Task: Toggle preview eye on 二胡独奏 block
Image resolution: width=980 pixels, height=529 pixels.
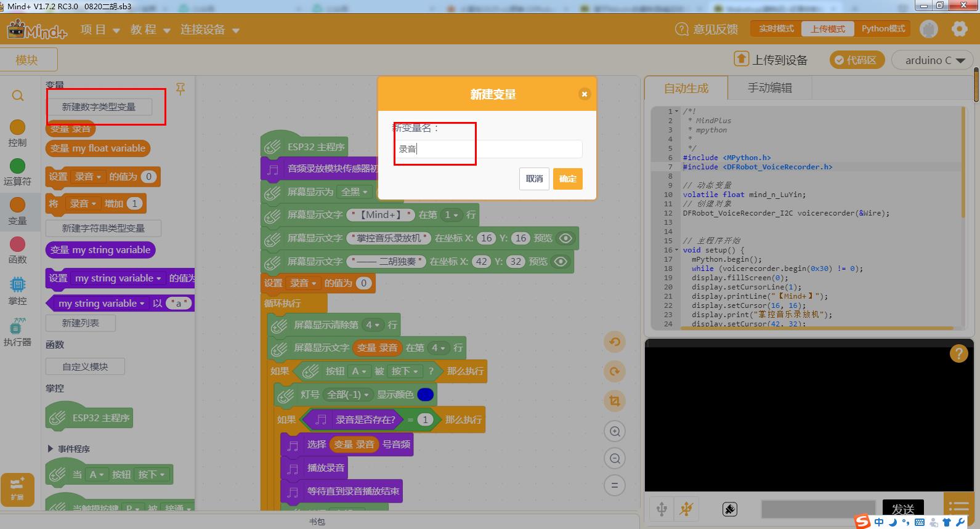Action: coord(561,262)
